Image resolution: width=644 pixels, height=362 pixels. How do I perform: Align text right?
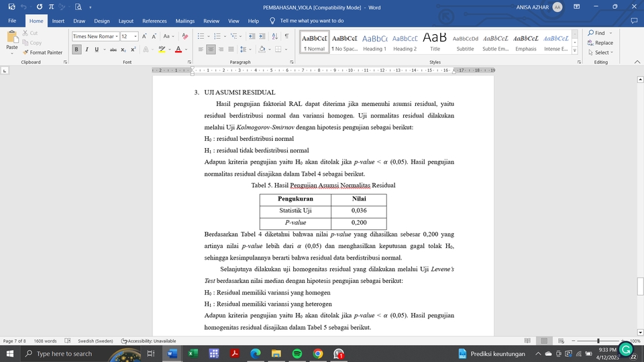pos(221,50)
